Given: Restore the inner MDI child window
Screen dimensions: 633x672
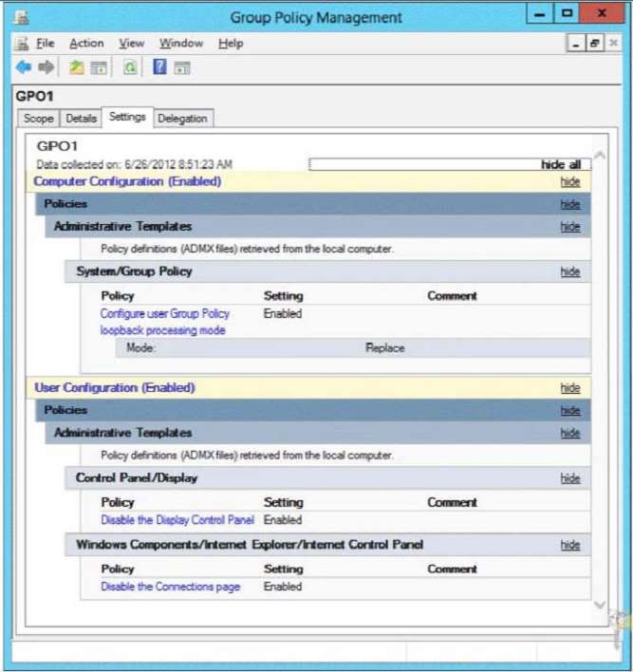Looking at the screenshot, I should [594, 44].
